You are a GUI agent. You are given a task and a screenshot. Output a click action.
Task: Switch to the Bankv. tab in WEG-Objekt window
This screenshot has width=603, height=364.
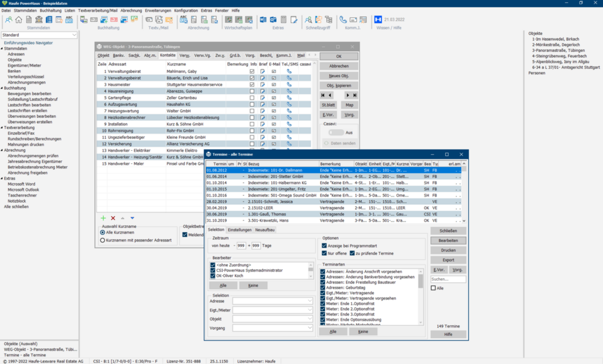pos(118,55)
